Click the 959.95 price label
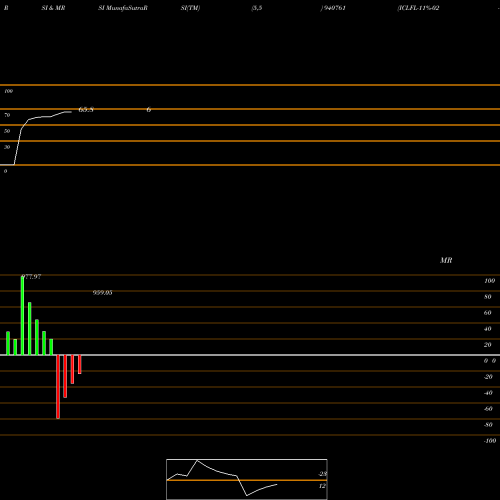The width and height of the screenshot is (500, 500). [102, 293]
